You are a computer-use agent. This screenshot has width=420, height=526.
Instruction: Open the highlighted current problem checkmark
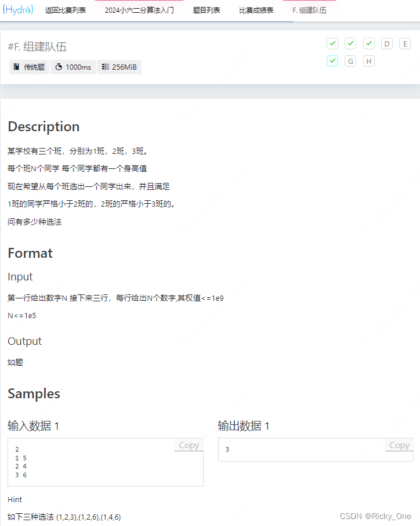pos(332,61)
